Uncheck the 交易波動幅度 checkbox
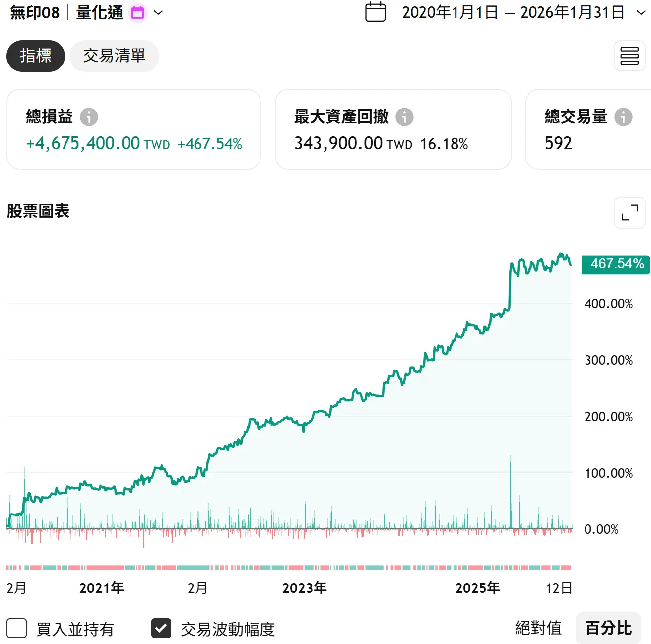The height and width of the screenshot is (644, 651). [x=161, y=628]
